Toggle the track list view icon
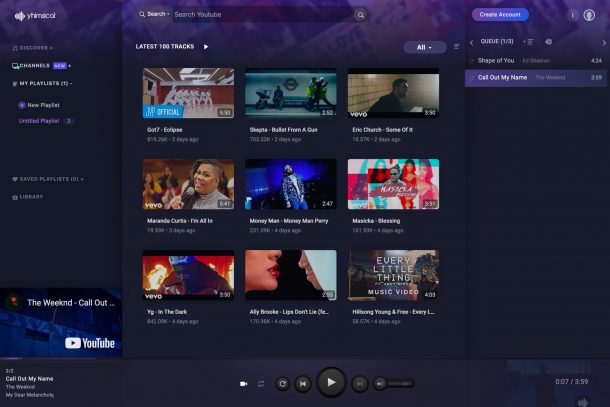 click(x=456, y=47)
